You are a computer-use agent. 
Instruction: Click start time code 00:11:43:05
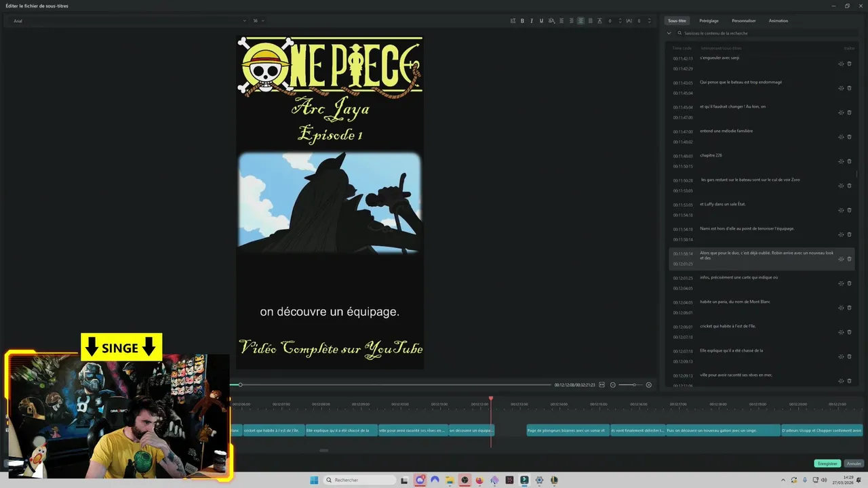pyautogui.click(x=683, y=83)
